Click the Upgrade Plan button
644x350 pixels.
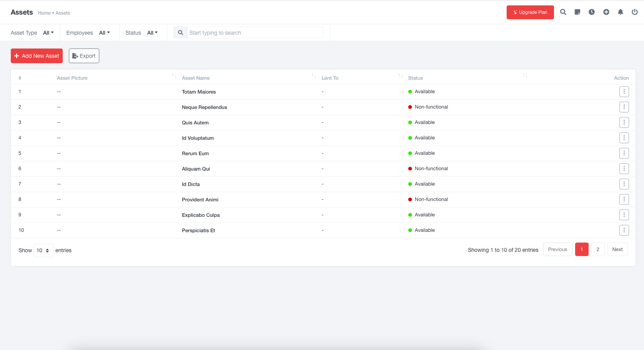[530, 12]
